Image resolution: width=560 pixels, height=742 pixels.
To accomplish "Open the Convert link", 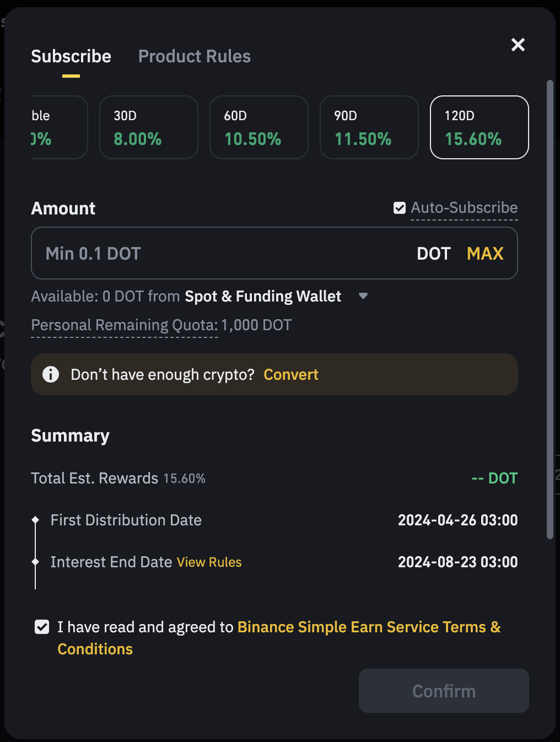I will pos(291,374).
